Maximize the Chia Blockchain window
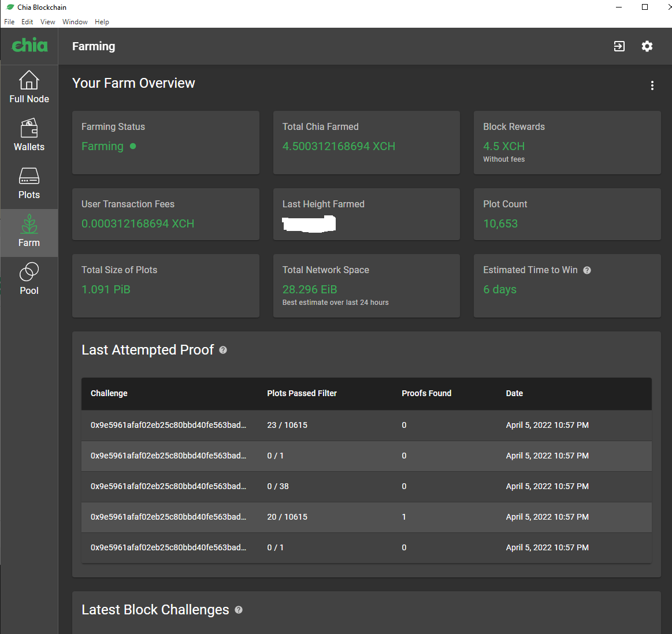Screen dimensions: 672x634 pyautogui.click(x=645, y=7)
